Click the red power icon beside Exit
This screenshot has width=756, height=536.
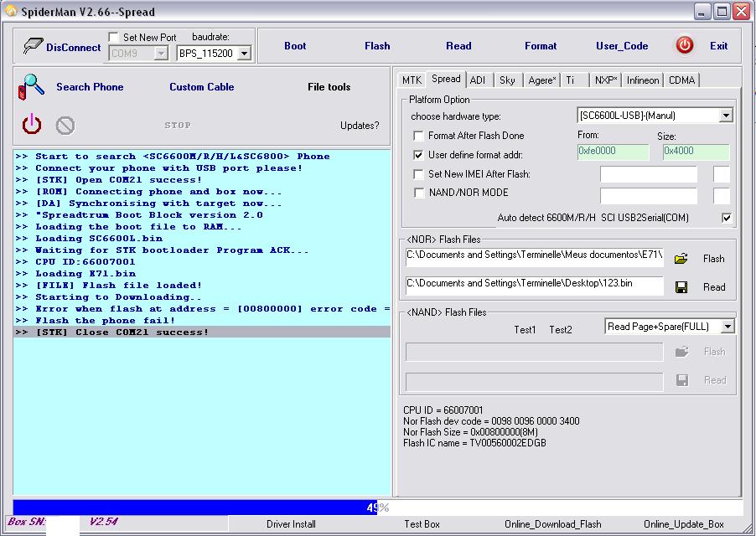point(685,45)
